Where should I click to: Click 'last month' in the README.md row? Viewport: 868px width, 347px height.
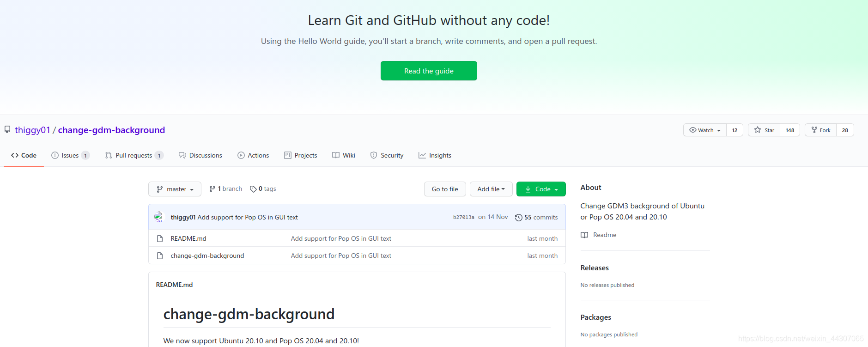[x=542, y=238]
